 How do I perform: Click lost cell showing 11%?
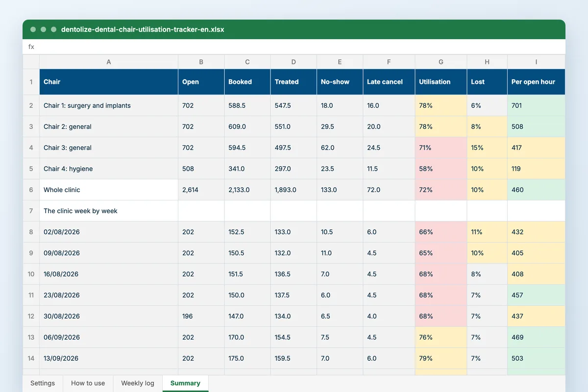pyautogui.click(x=487, y=232)
